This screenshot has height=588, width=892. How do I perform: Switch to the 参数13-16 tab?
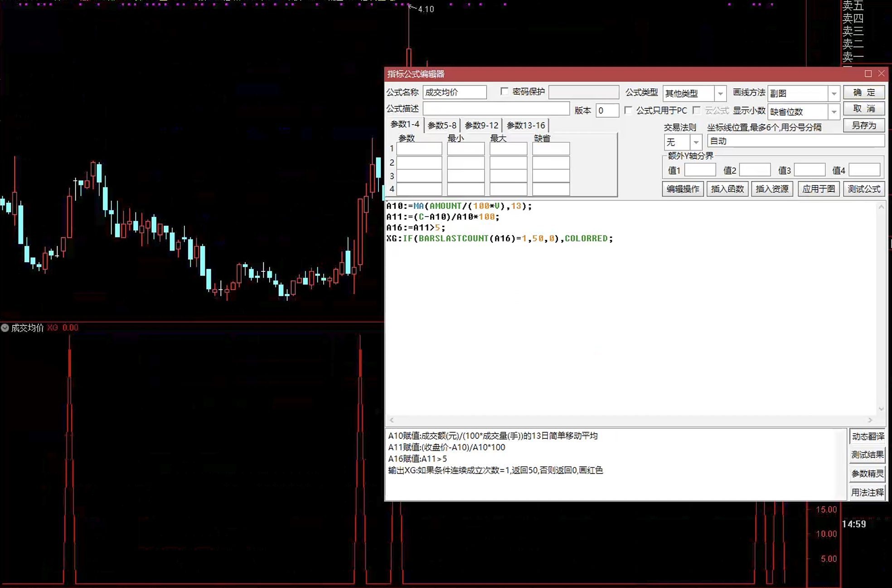click(526, 125)
